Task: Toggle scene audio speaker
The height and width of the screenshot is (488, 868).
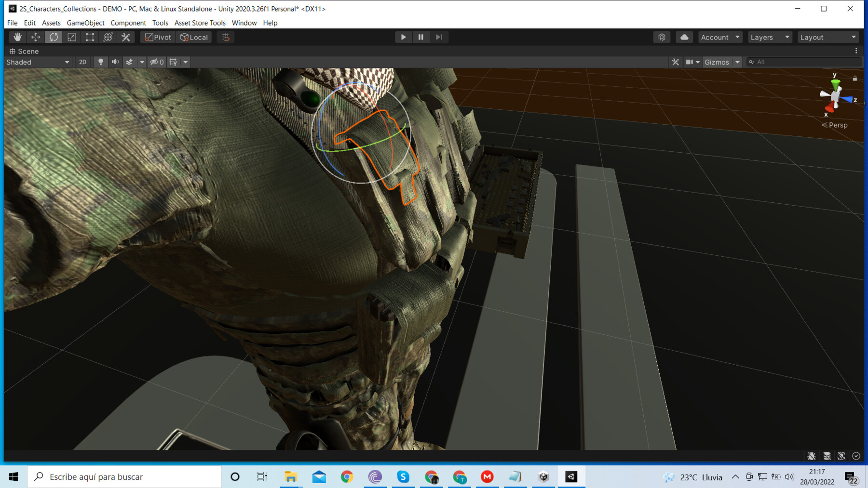Action: (x=115, y=62)
